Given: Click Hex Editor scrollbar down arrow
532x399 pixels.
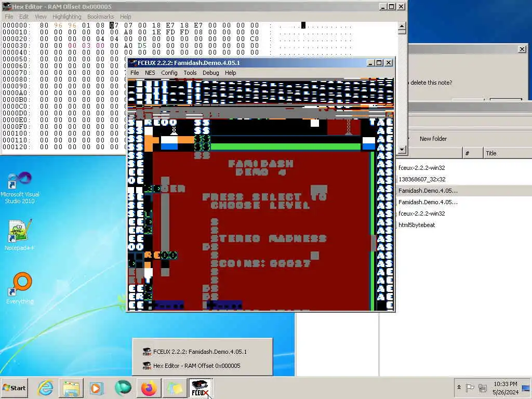Looking at the screenshot, I should click(x=402, y=149).
